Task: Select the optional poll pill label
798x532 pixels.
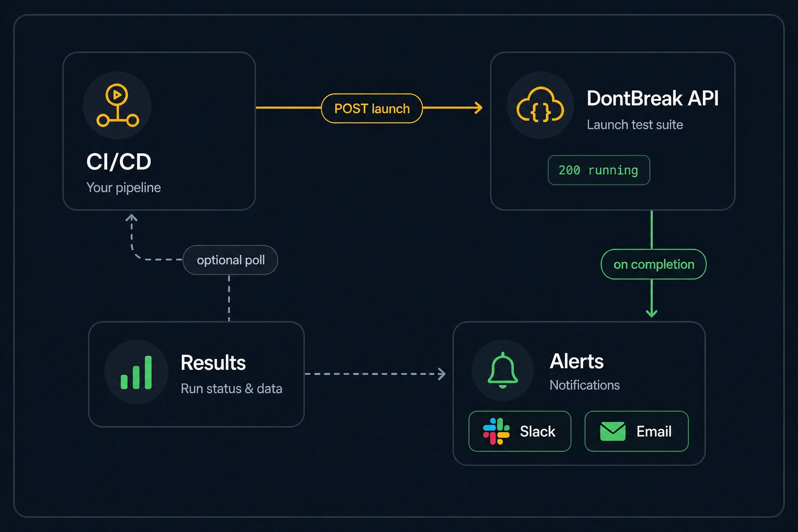Action: tap(230, 260)
